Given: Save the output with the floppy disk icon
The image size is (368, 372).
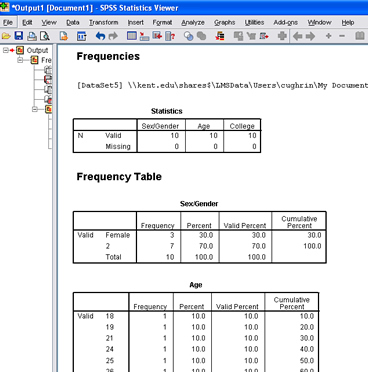Looking at the screenshot, I should click(19, 36).
